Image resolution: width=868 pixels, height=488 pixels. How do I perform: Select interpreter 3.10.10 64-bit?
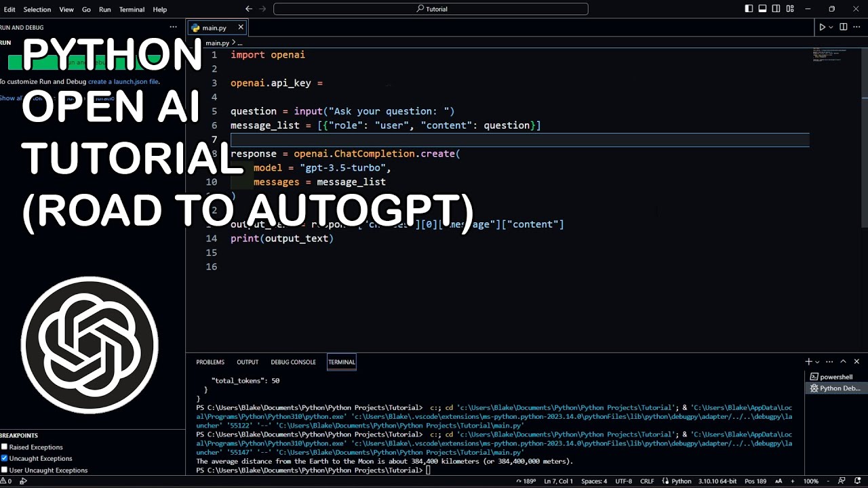tap(717, 481)
